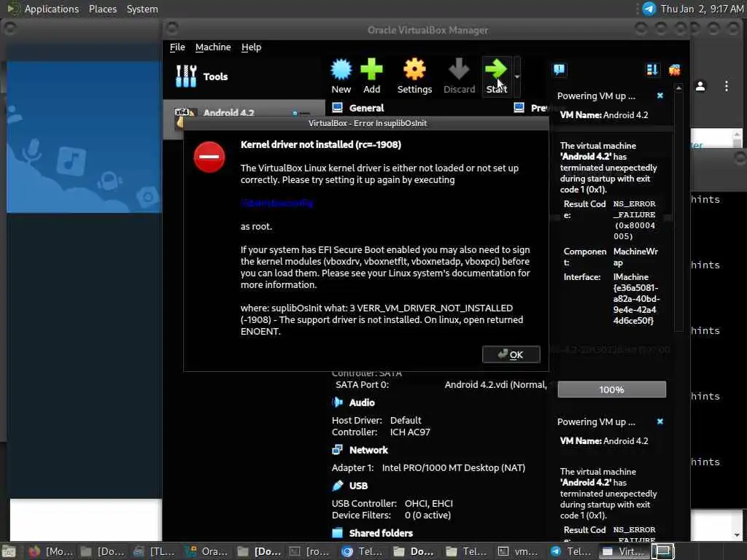Click notification panel scroll-up arrow
The image size is (747, 560).
[x=678, y=88]
